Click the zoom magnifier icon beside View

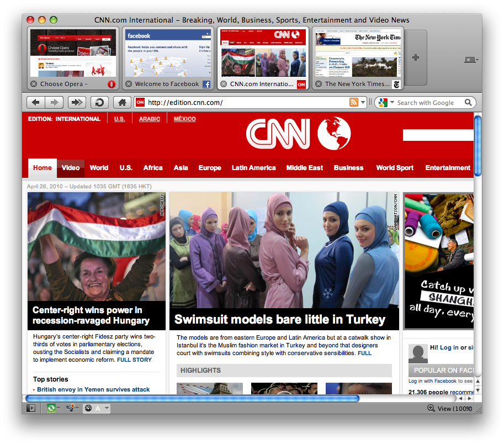431,408
